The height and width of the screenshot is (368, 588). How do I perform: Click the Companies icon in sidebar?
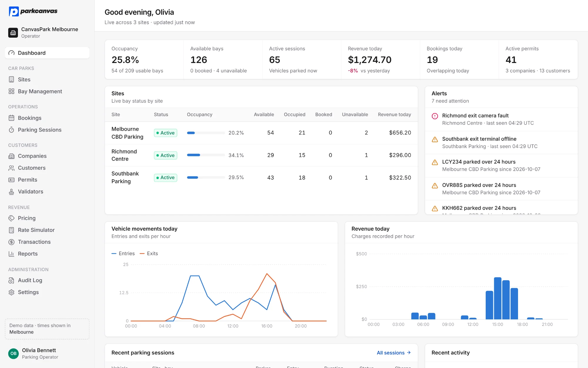[x=11, y=156]
